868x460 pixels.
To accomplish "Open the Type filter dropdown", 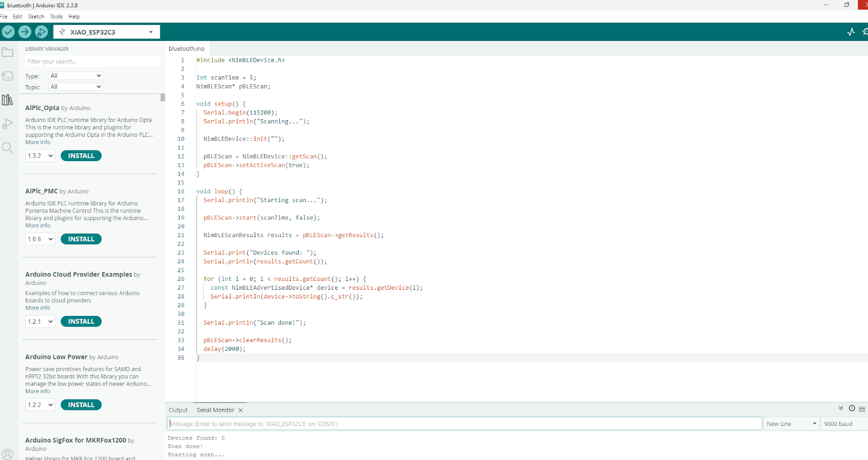I will [x=75, y=75].
